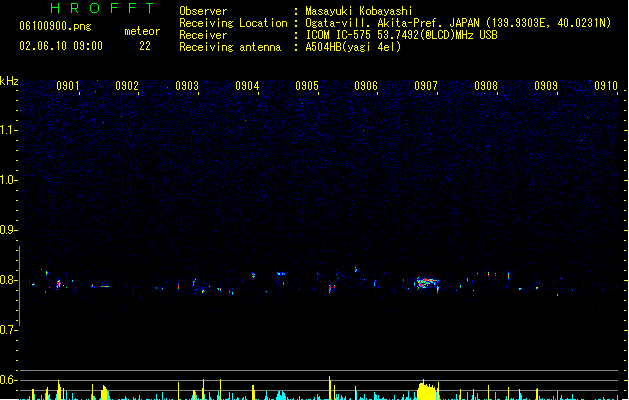This screenshot has height=400, width=629.
Task: Click the 0.7 frequency axis label
Action: pos(8,330)
